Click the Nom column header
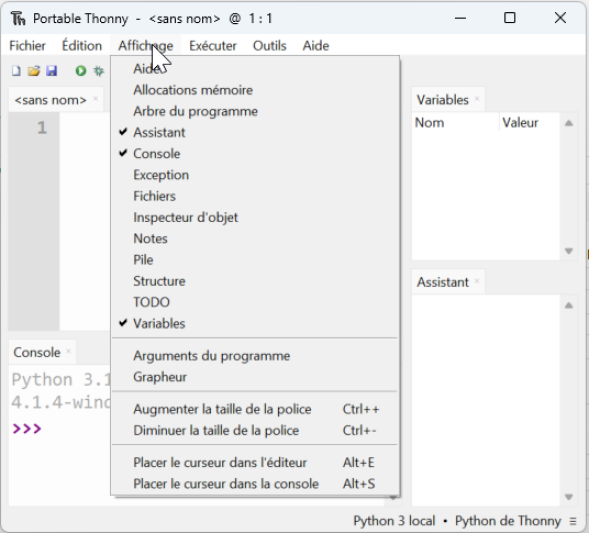 (x=456, y=122)
